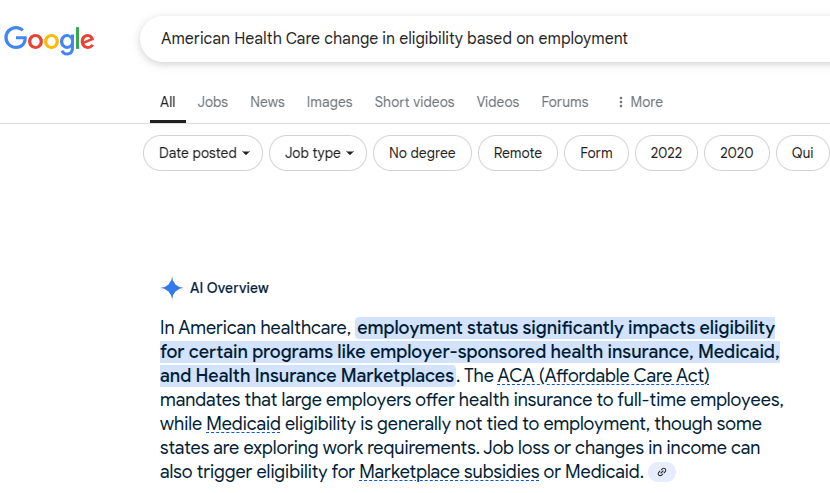Toggle the No degree filter chip
Screen dimensions: 830x493
click(x=422, y=153)
